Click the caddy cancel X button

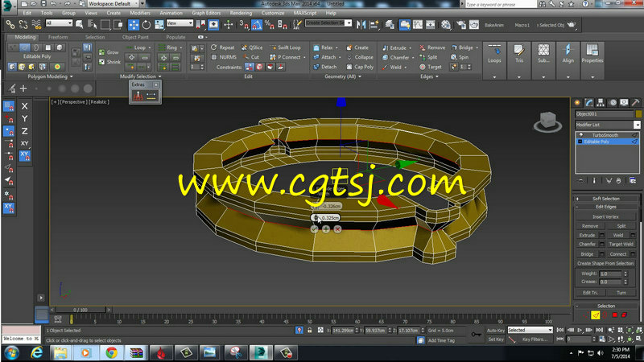coord(337,229)
